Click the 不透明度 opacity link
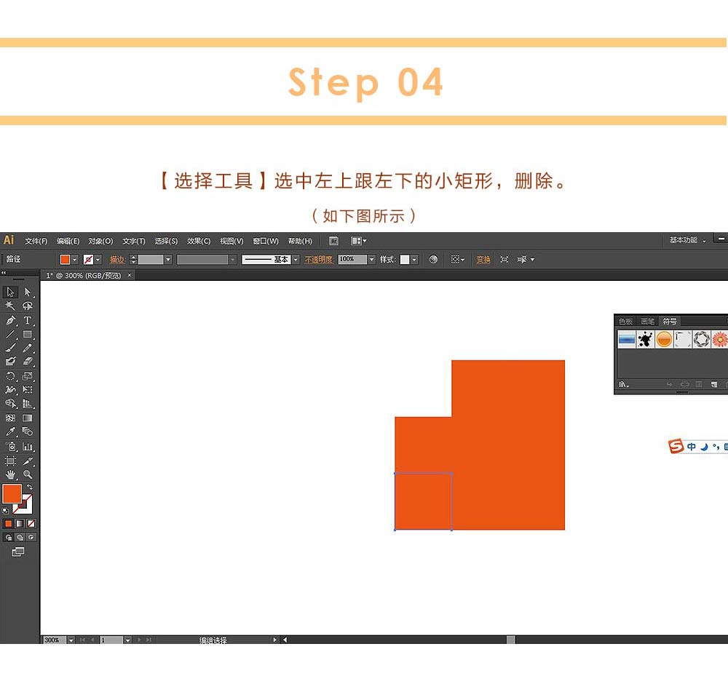Screen dimensions: 728x700 [x=319, y=260]
